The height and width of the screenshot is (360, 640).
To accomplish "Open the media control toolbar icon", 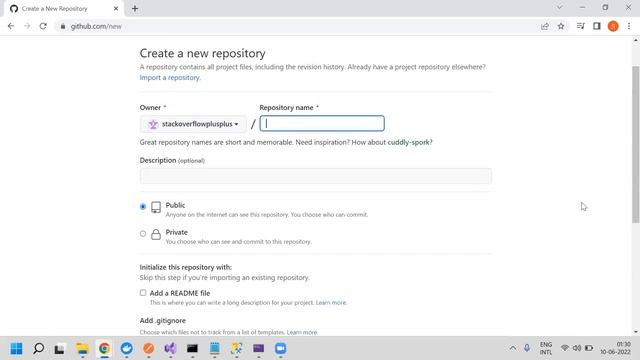I will click(x=580, y=26).
